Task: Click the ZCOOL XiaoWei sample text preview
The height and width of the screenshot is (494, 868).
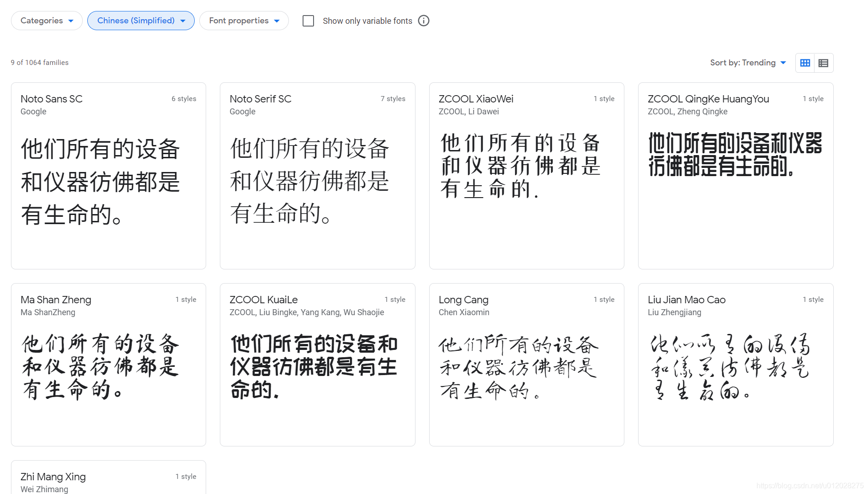Action: pos(520,166)
